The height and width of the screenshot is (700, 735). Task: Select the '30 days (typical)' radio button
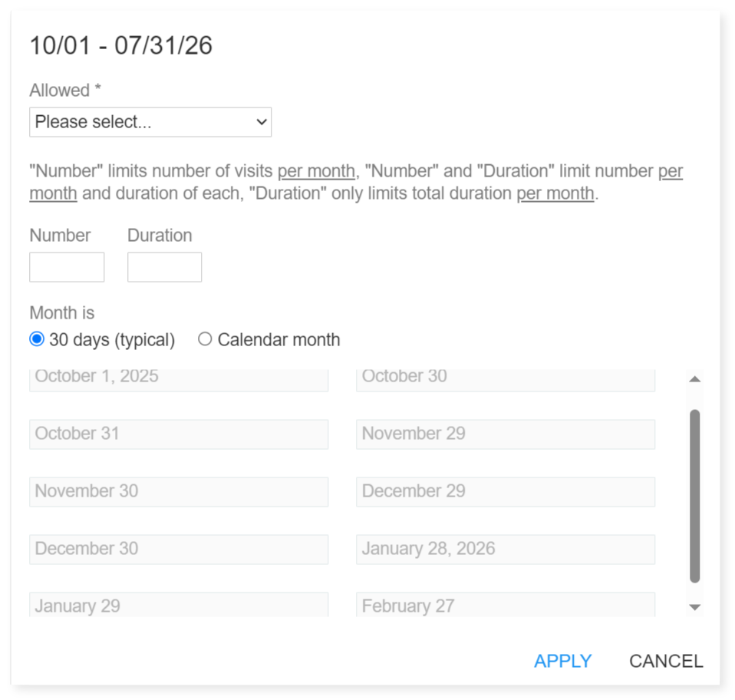35,338
